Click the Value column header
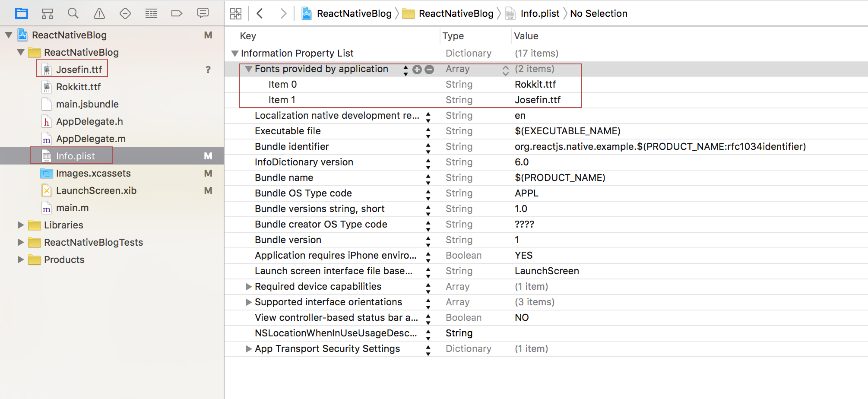This screenshot has width=868, height=399. pyautogui.click(x=526, y=36)
